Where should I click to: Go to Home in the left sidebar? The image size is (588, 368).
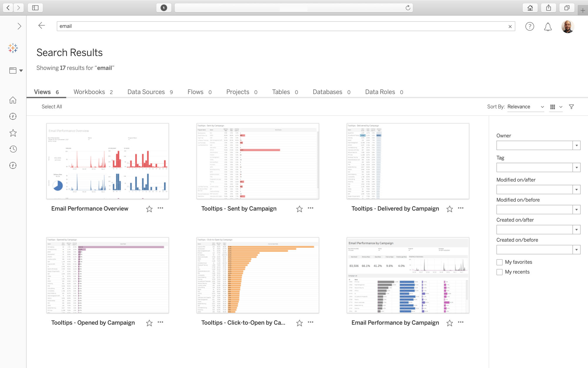[x=13, y=100]
